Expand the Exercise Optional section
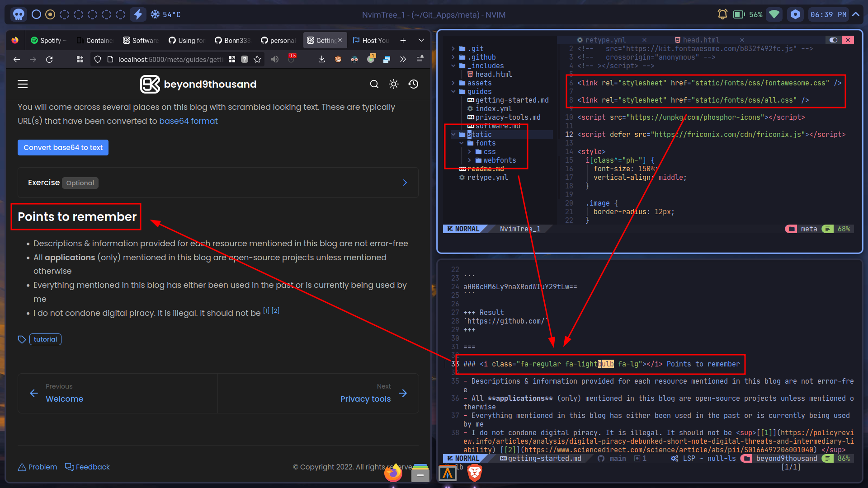Viewport: 868px width, 488px height. [x=405, y=183]
